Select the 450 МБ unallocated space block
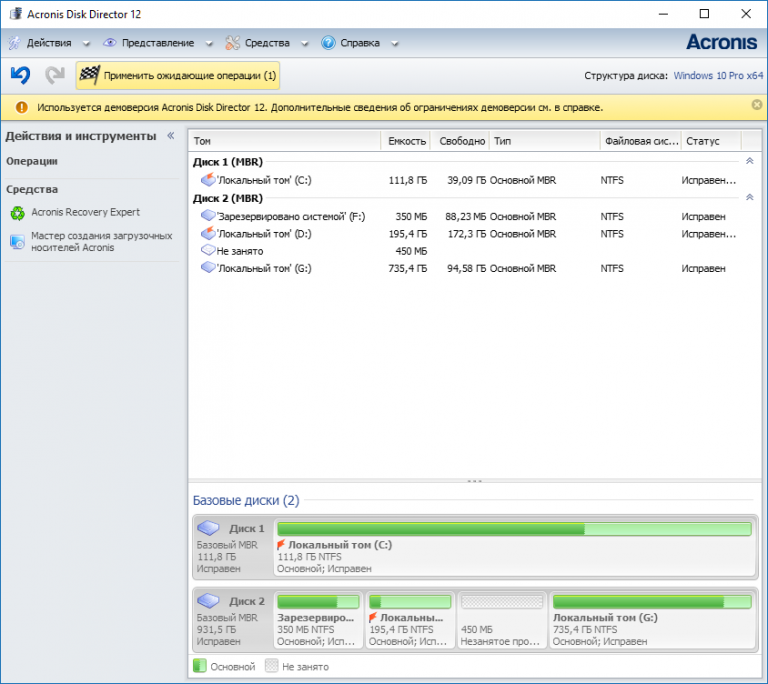 (x=502, y=620)
